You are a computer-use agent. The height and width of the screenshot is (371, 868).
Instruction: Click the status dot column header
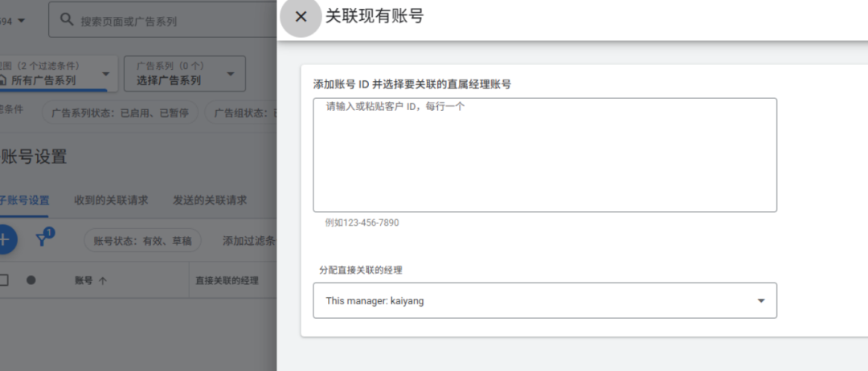[31, 280]
